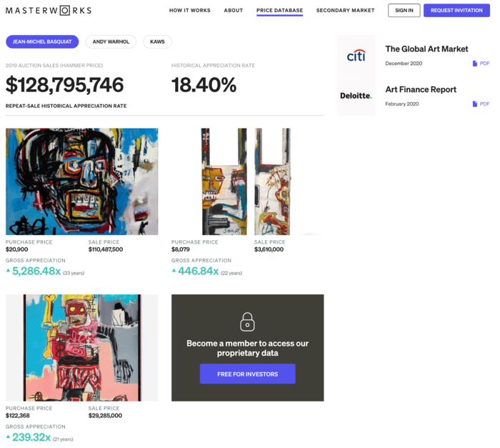The width and height of the screenshot is (500, 448).
Task: Click the $110,487,500 sale price
Action: coord(106,249)
